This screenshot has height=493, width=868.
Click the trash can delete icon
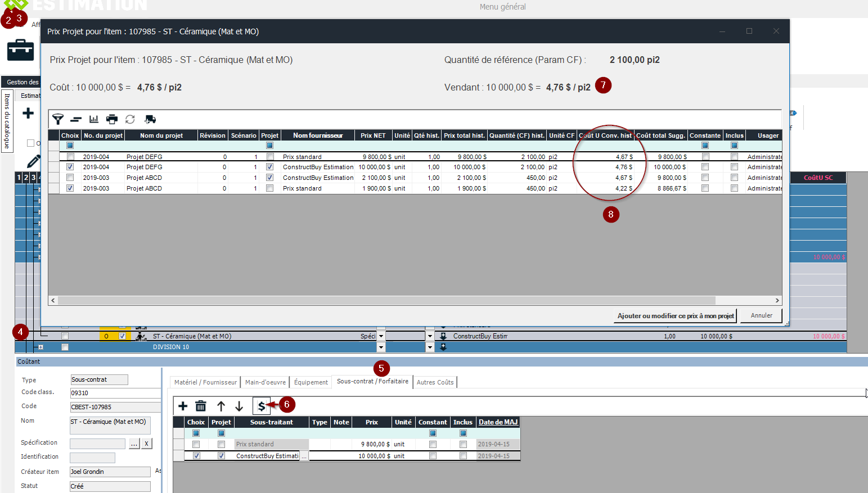201,406
